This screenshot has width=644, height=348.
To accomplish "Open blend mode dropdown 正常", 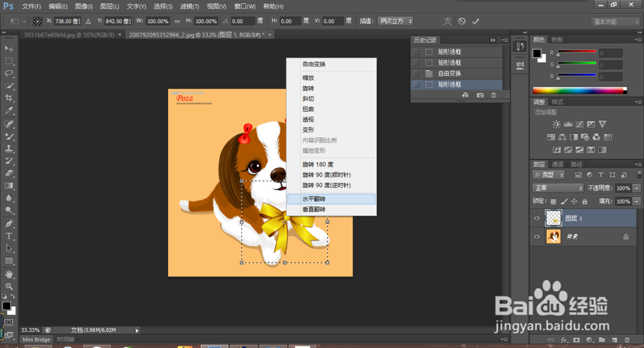I will (558, 188).
